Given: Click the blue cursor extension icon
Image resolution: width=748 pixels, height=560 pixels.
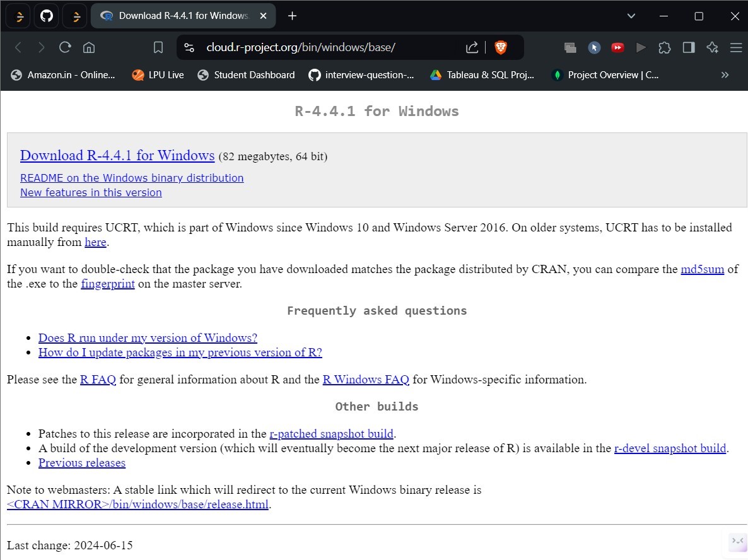Looking at the screenshot, I should pos(594,47).
